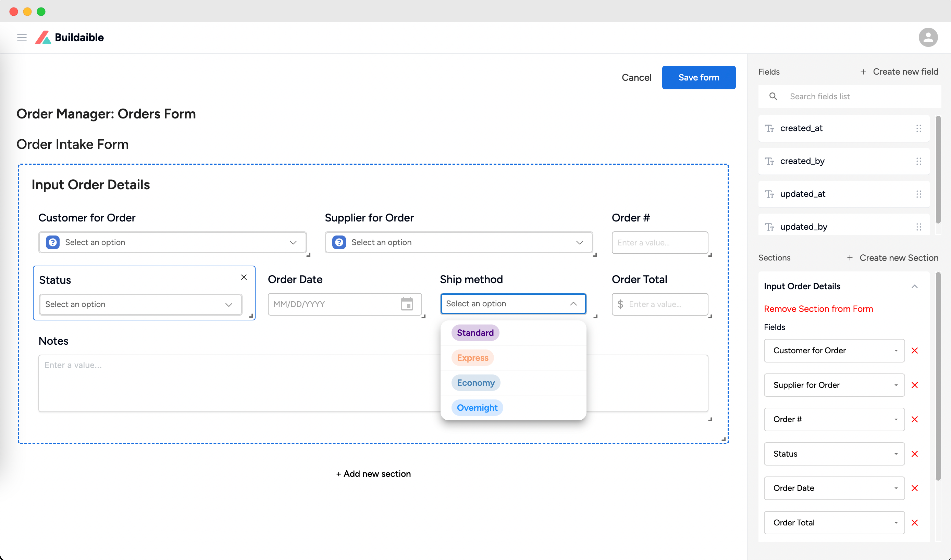951x560 pixels.
Task: Grab the drag handle for updated_by
Action: coord(918,227)
